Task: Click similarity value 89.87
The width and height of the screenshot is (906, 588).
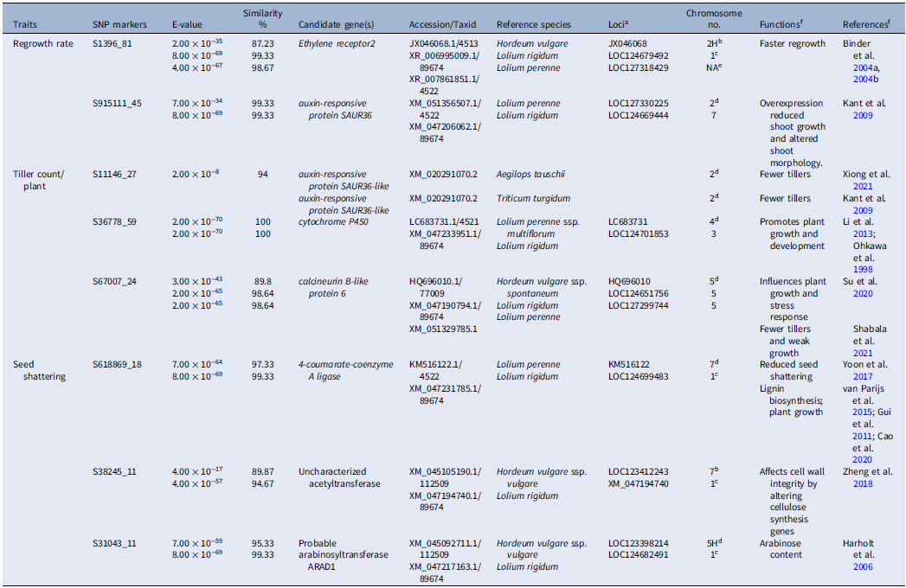Action: (263, 472)
